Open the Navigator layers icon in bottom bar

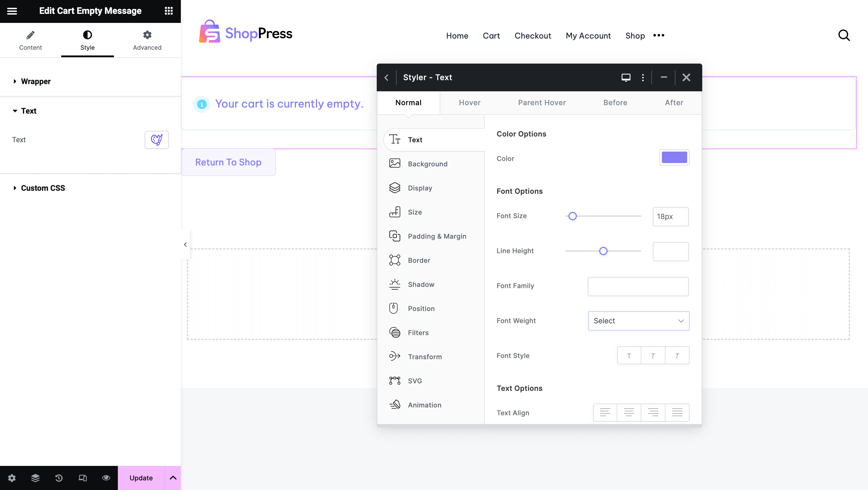click(35, 478)
